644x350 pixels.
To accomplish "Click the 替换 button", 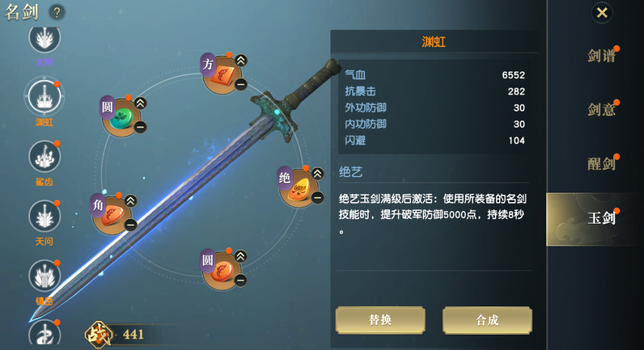I will (380, 320).
